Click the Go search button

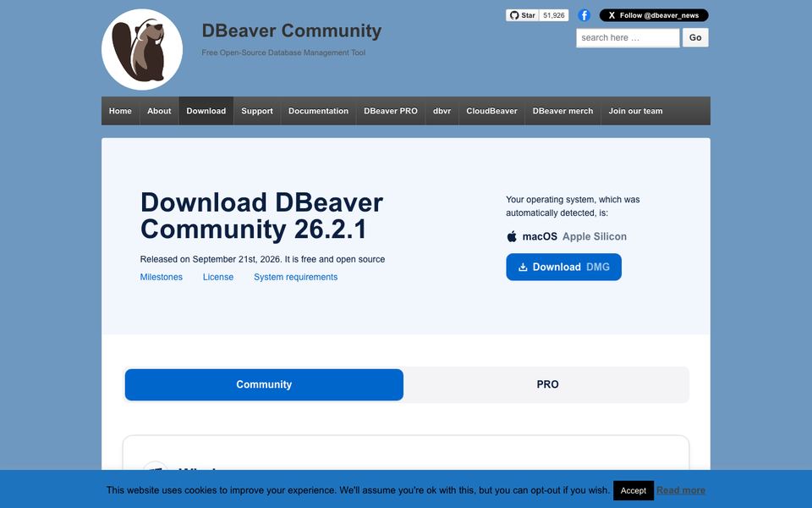point(695,38)
